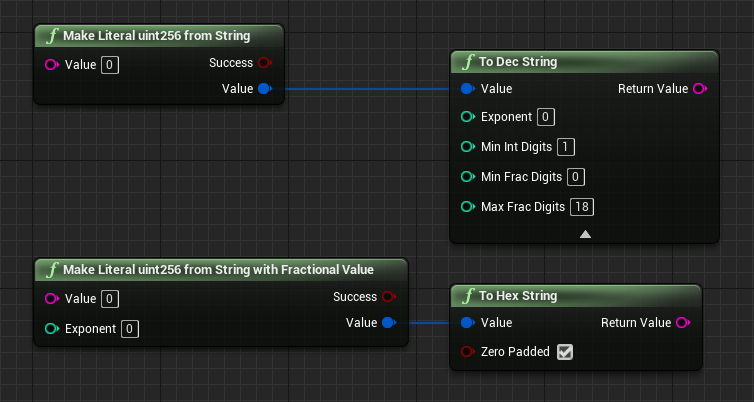Image resolution: width=754 pixels, height=402 pixels.
Task: Select the Make Literal uint256 from String with Fractional Value header
Action: pos(218,270)
